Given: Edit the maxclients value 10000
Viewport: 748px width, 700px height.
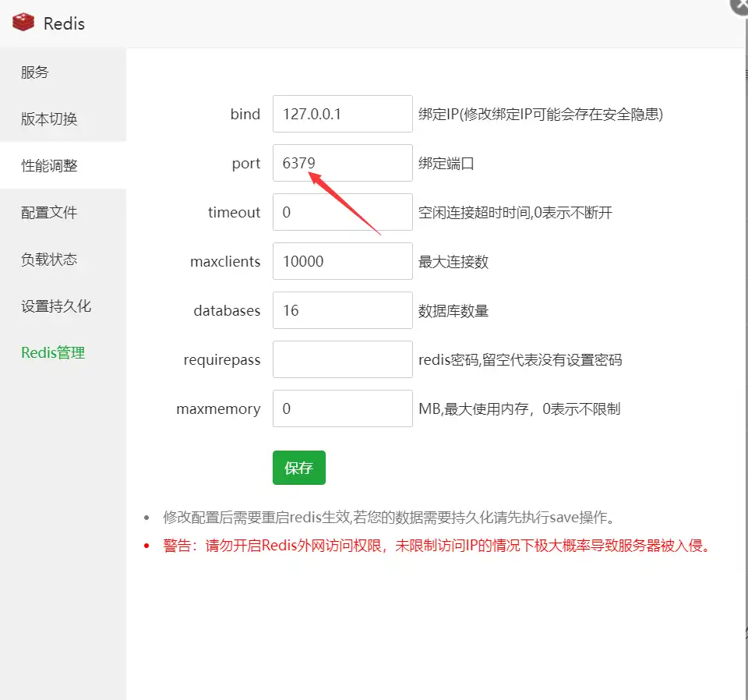Looking at the screenshot, I should click(342, 261).
